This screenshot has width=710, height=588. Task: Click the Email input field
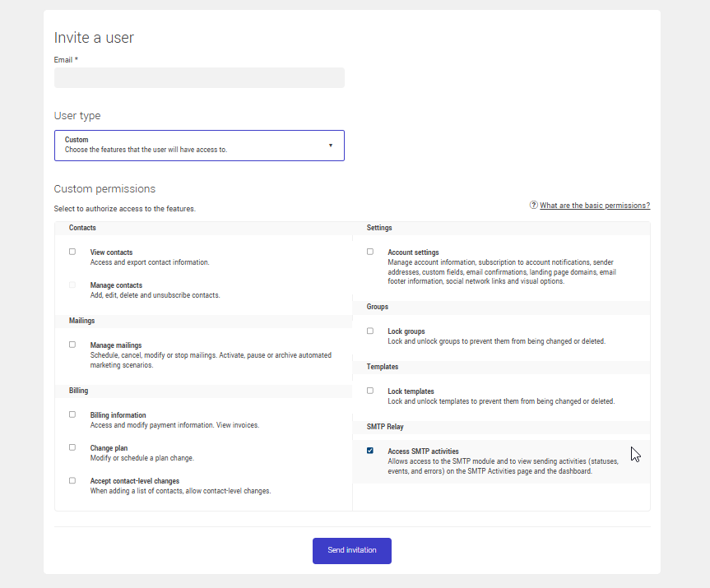pos(199,78)
